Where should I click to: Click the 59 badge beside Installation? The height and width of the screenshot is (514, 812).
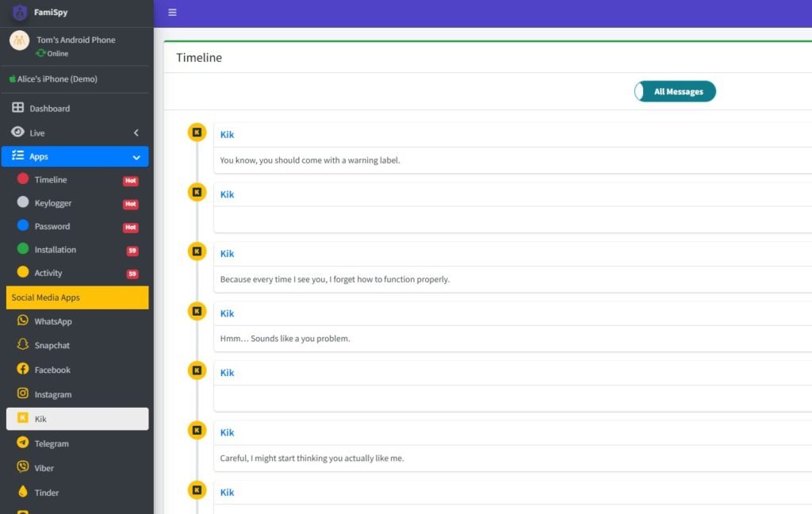coord(132,251)
